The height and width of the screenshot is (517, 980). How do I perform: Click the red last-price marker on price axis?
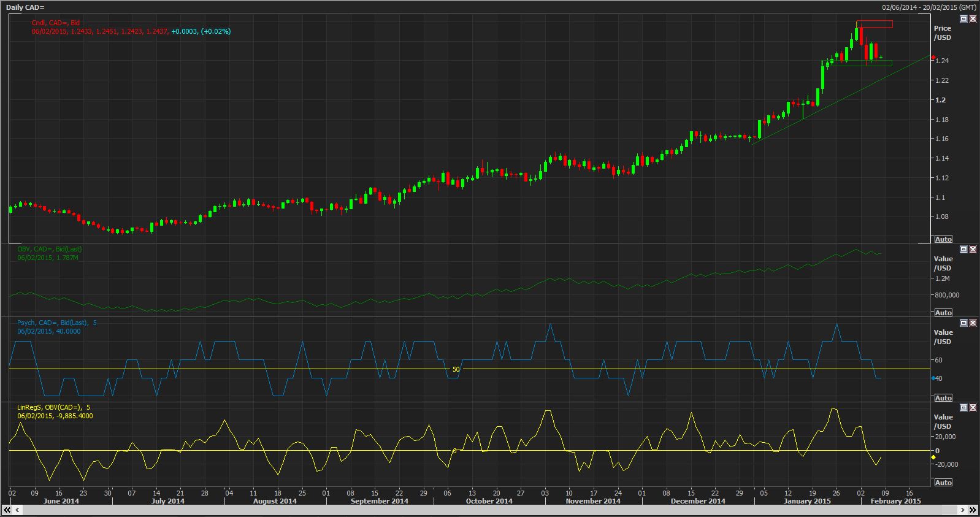click(x=933, y=58)
